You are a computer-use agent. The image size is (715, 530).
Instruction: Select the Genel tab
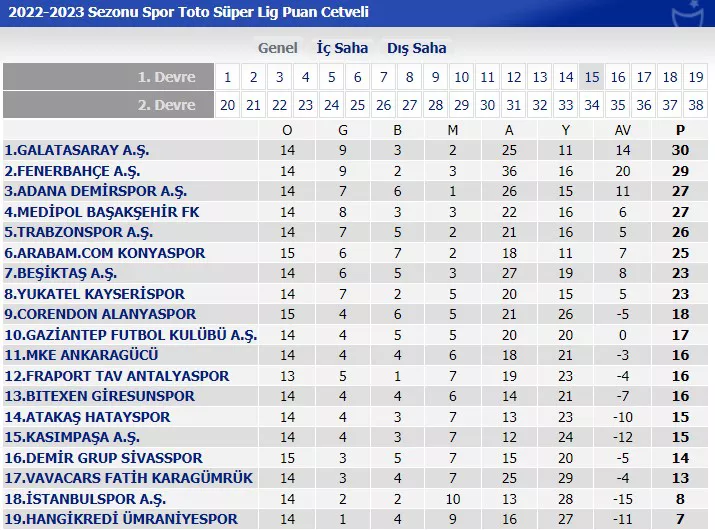click(x=278, y=48)
